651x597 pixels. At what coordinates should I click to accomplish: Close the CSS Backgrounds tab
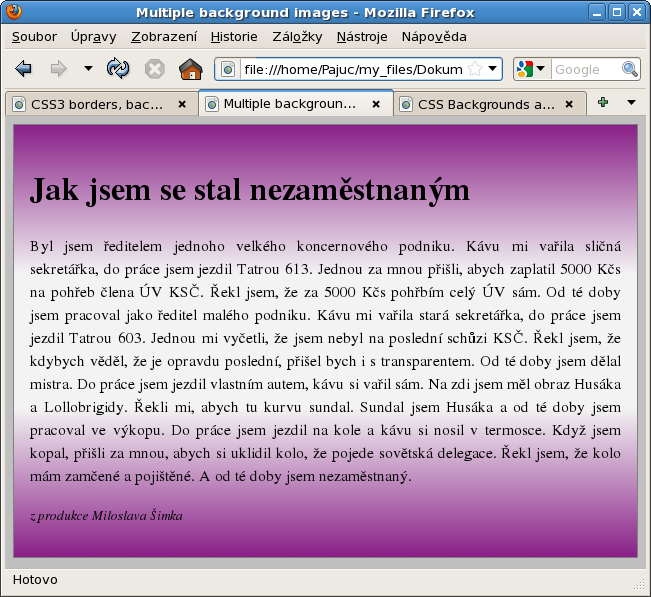tap(569, 104)
